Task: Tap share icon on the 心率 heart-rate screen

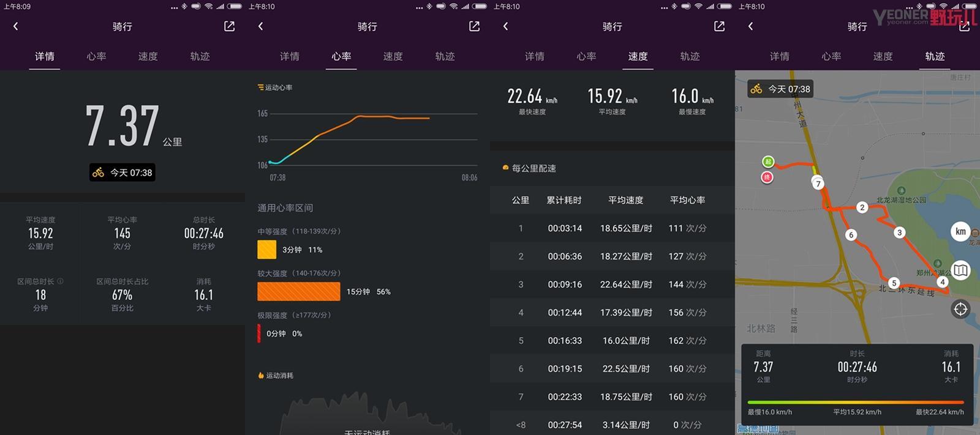Action: [474, 26]
